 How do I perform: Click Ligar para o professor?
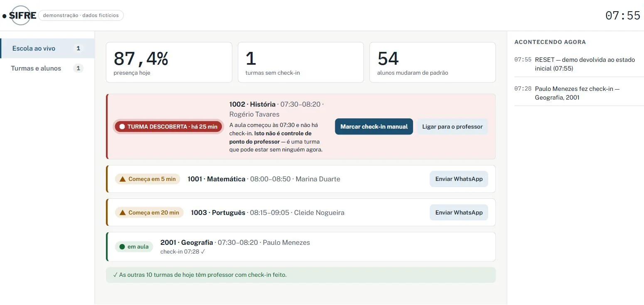coord(452,127)
